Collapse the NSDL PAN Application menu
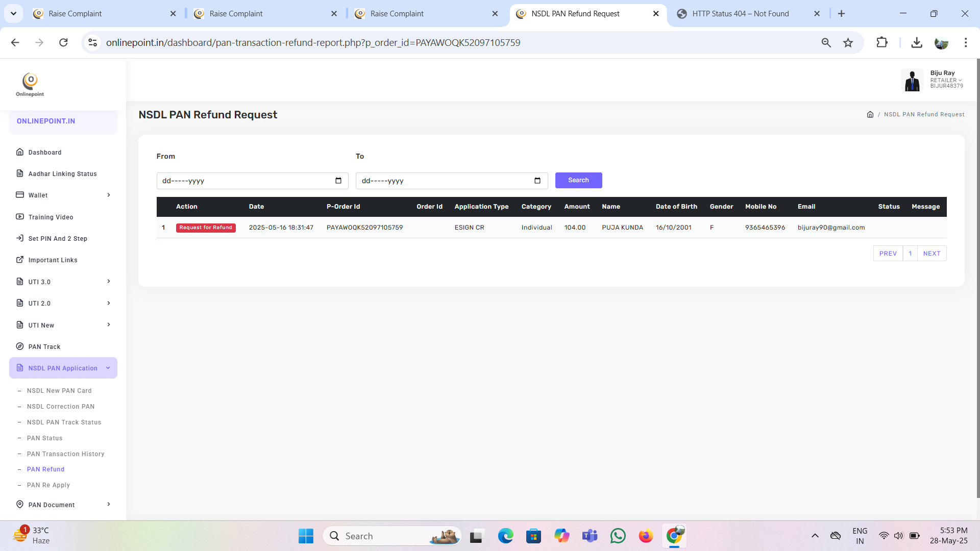Screen dimensions: 980x551 tap(108, 368)
